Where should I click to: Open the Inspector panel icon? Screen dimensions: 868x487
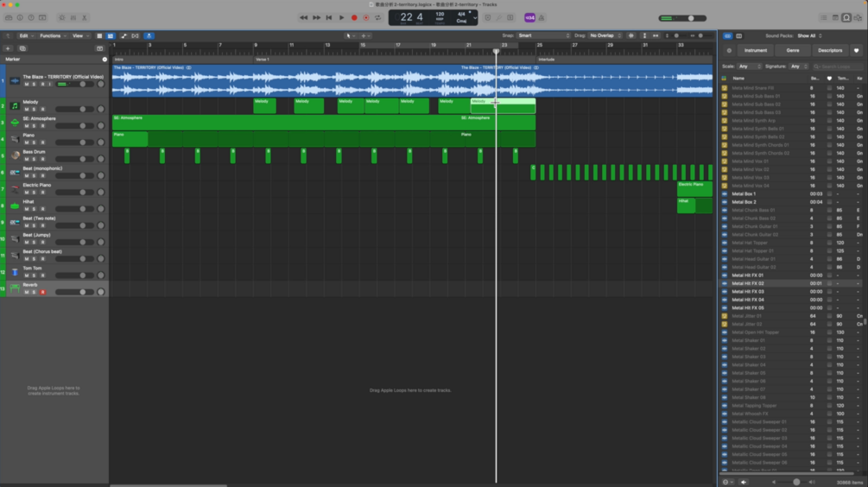pos(20,18)
